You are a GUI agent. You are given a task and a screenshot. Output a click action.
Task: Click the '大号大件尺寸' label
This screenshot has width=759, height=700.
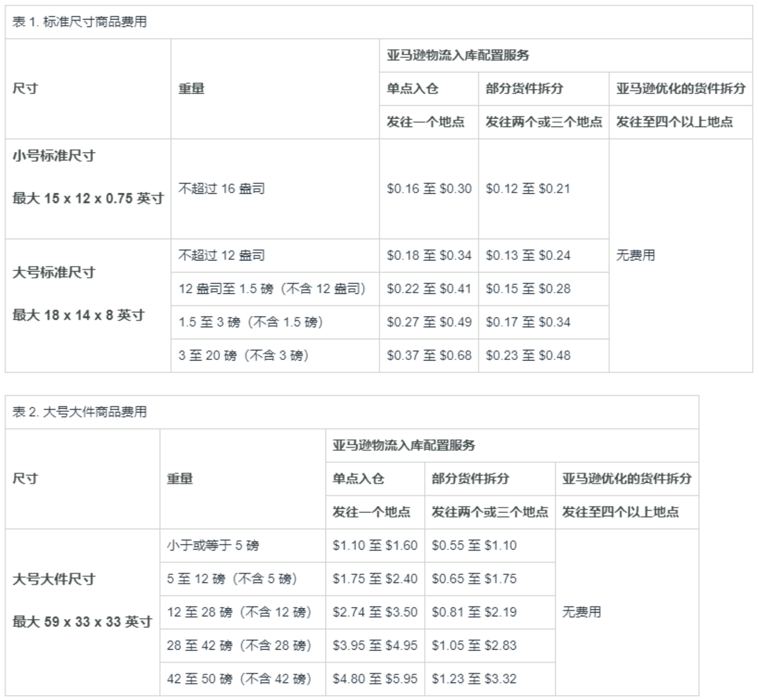coord(54,579)
